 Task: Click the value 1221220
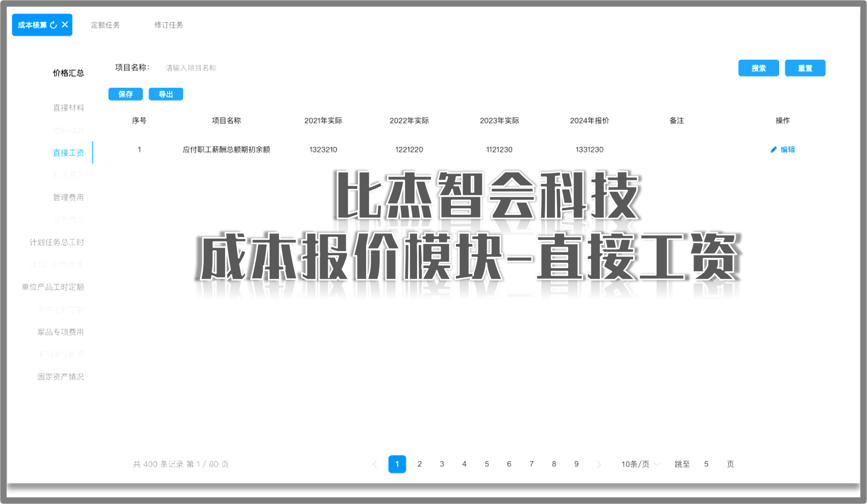409,150
